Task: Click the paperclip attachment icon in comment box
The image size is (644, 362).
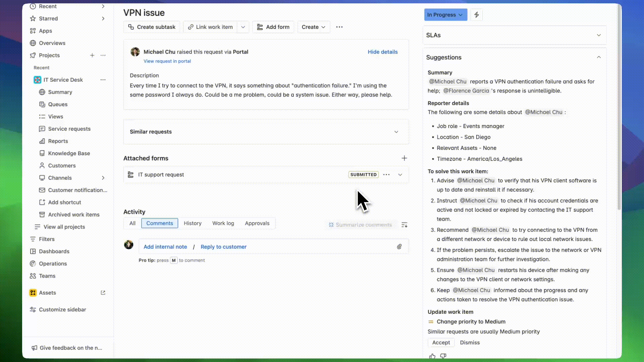Action: pyautogui.click(x=399, y=247)
